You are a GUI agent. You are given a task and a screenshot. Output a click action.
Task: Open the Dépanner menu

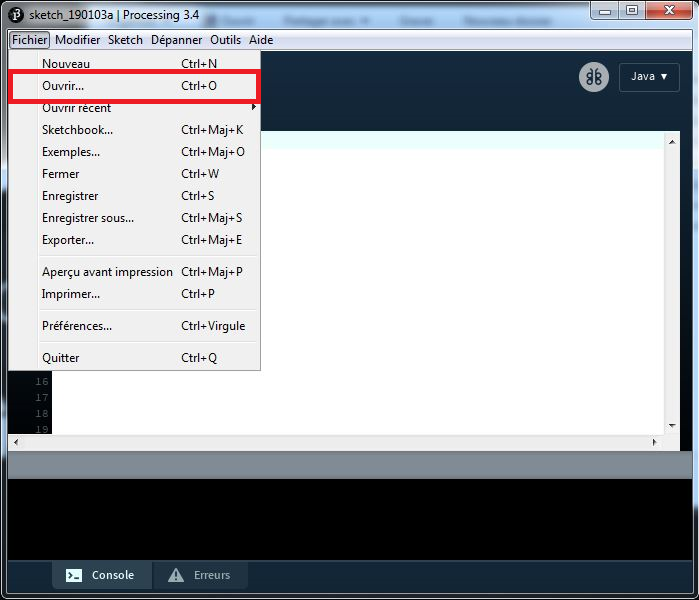click(x=177, y=40)
